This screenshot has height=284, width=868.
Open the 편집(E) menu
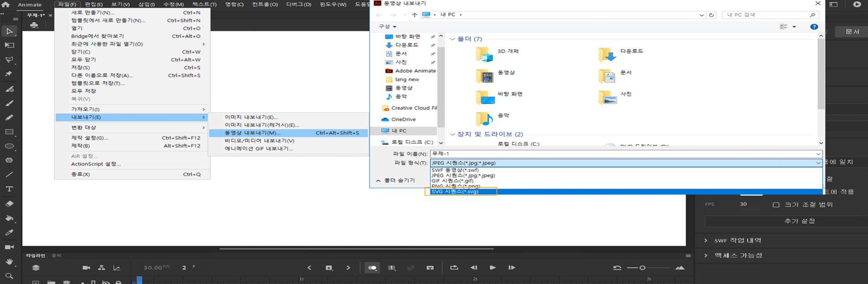click(94, 5)
